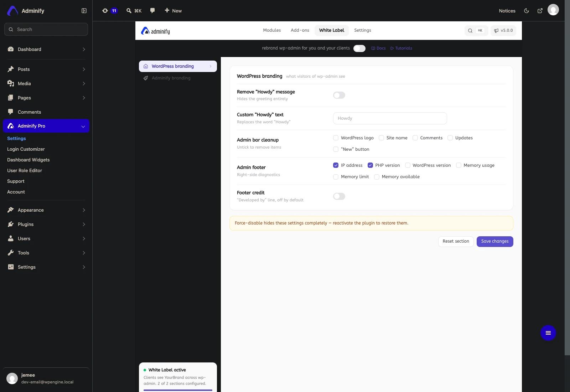The image size is (570, 392).
Task: Select Adminify branding section
Action: click(x=178, y=78)
